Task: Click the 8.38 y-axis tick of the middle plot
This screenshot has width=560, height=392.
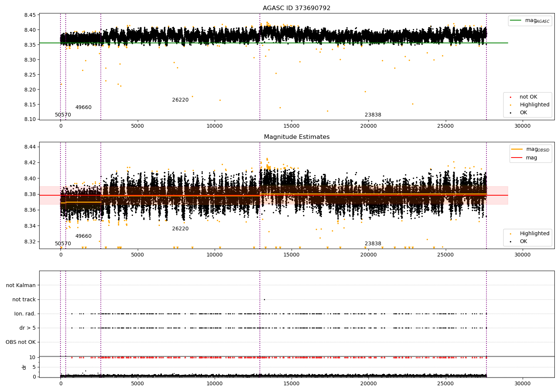Action: tap(30, 194)
